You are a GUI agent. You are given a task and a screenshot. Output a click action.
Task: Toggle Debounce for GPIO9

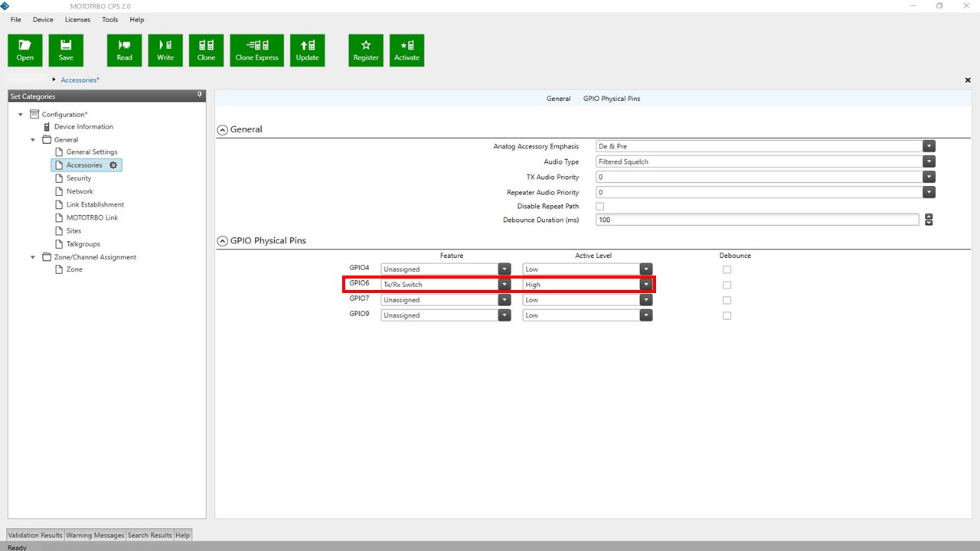[727, 315]
